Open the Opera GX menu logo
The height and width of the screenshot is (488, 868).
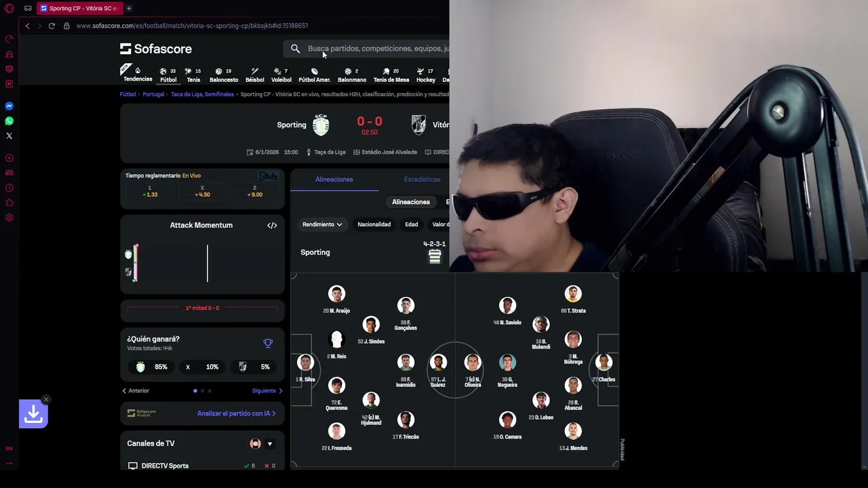(x=9, y=8)
